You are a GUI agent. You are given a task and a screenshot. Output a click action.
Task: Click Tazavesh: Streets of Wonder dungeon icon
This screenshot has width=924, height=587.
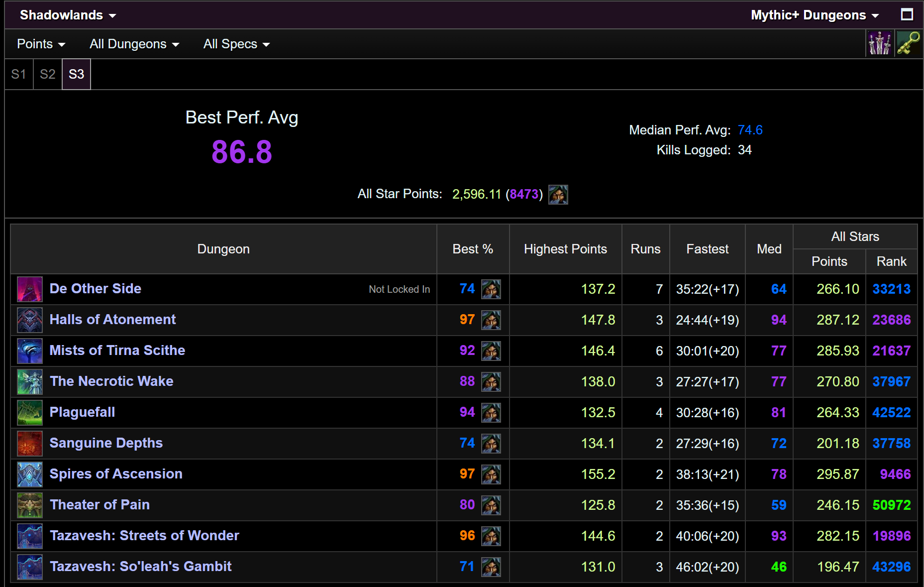pyautogui.click(x=30, y=536)
